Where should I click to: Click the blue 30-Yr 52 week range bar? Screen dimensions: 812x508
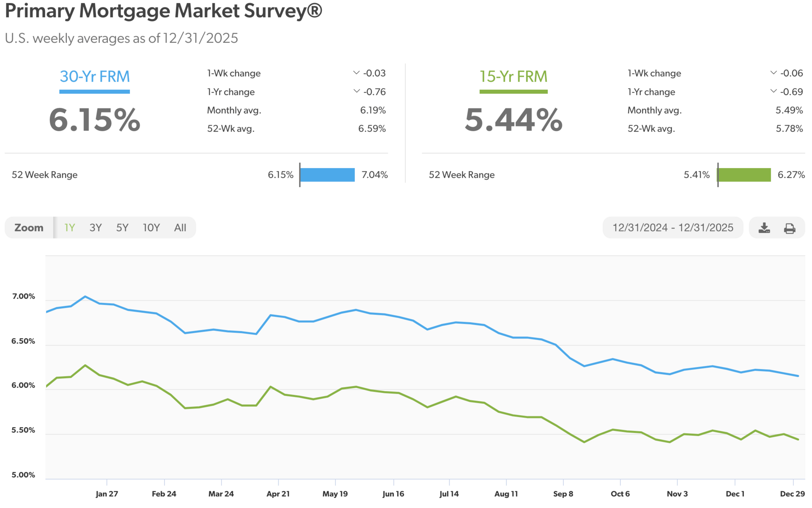pyautogui.click(x=327, y=174)
